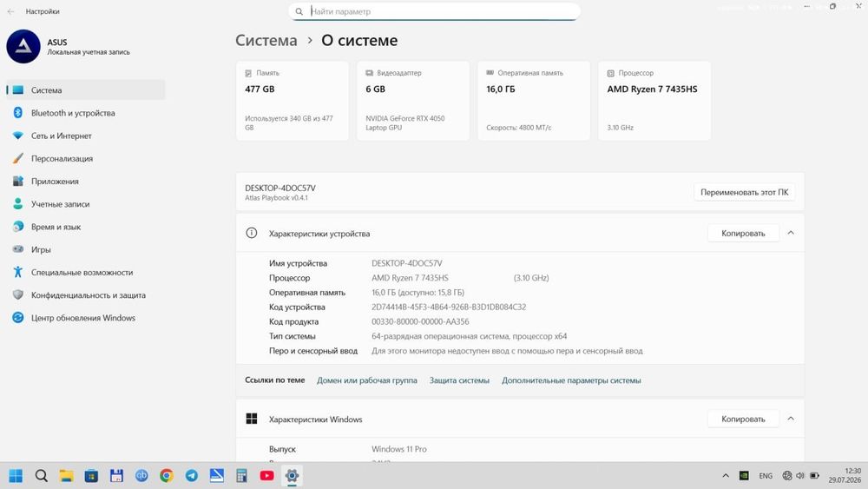Open Дополнительные параметры системы link
This screenshot has height=489, width=868.
coord(571,380)
